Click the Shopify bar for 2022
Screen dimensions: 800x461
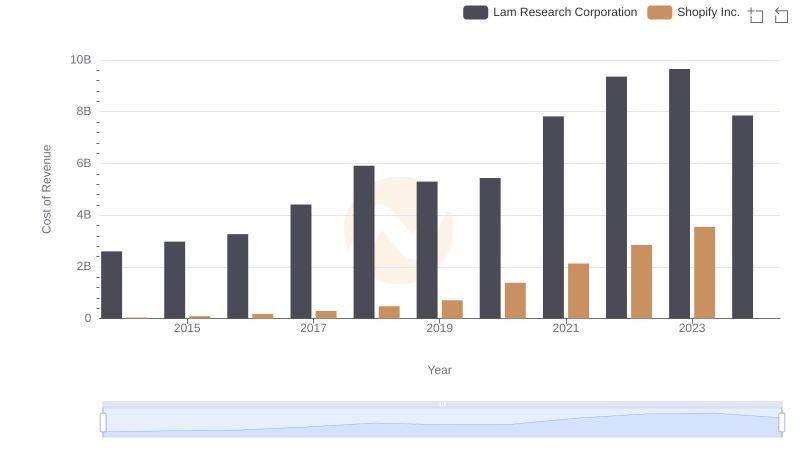[x=641, y=282]
